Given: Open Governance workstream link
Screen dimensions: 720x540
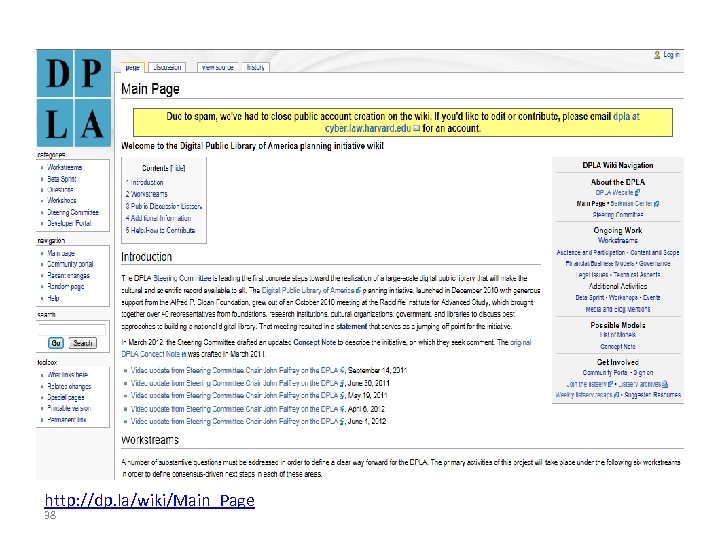Looking at the screenshot, I should coord(654,264).
